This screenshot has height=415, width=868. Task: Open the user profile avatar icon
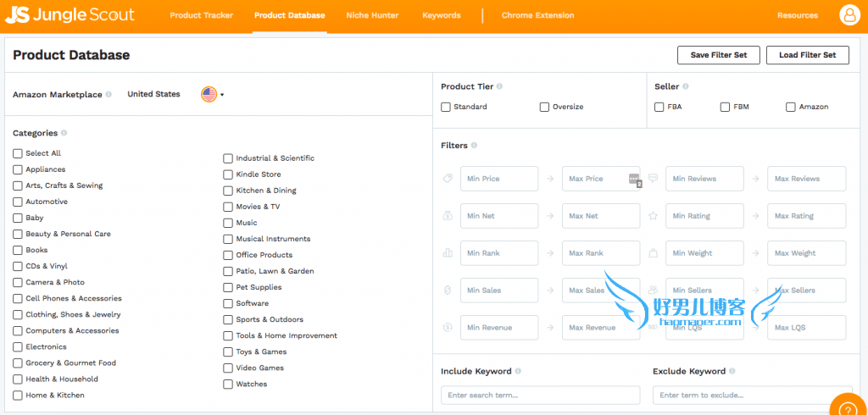[849, 15]
